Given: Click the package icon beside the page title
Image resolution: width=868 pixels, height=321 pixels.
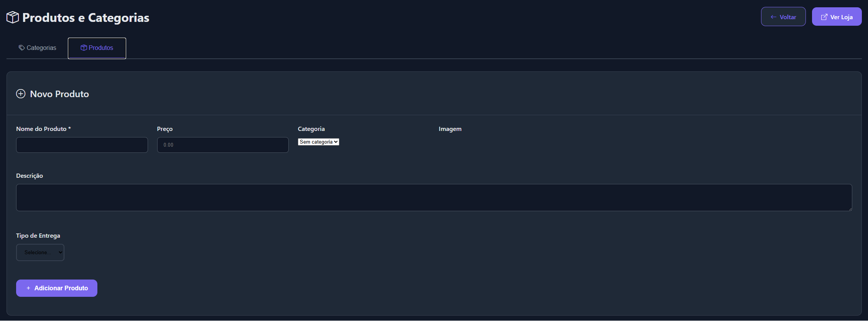Looking at the screenshot, I should 13,17.
